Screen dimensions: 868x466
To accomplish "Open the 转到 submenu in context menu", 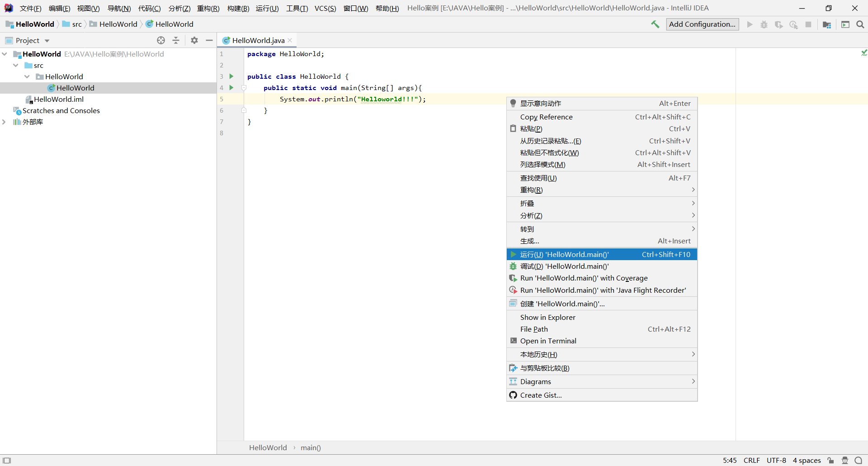I will (602, 229).
